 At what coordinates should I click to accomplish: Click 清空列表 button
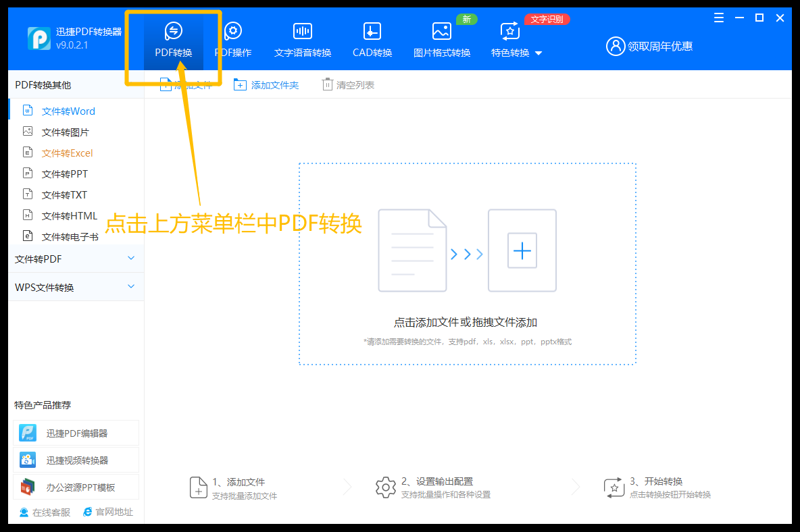tap(349, 85)
